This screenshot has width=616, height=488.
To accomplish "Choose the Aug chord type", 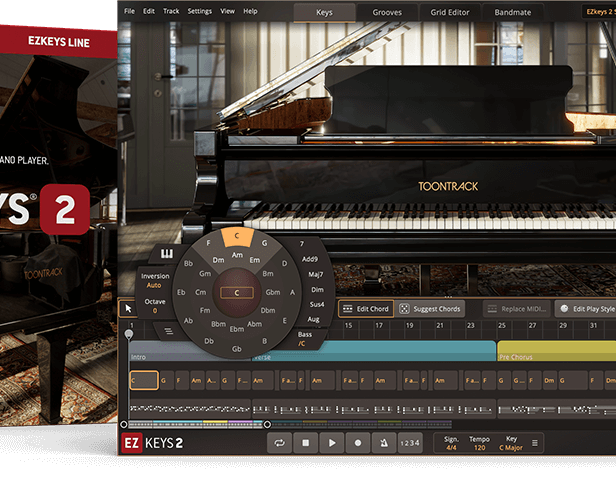I will click(x=313, y=319).
